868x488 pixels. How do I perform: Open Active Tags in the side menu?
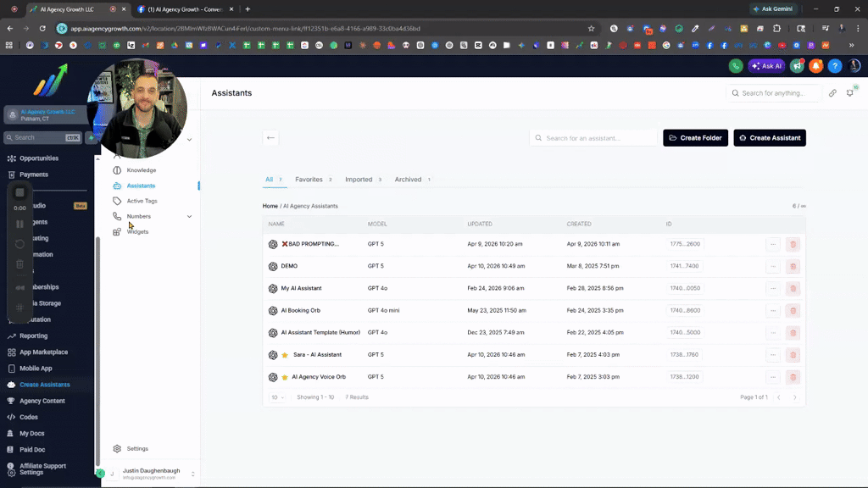point(142,201)
